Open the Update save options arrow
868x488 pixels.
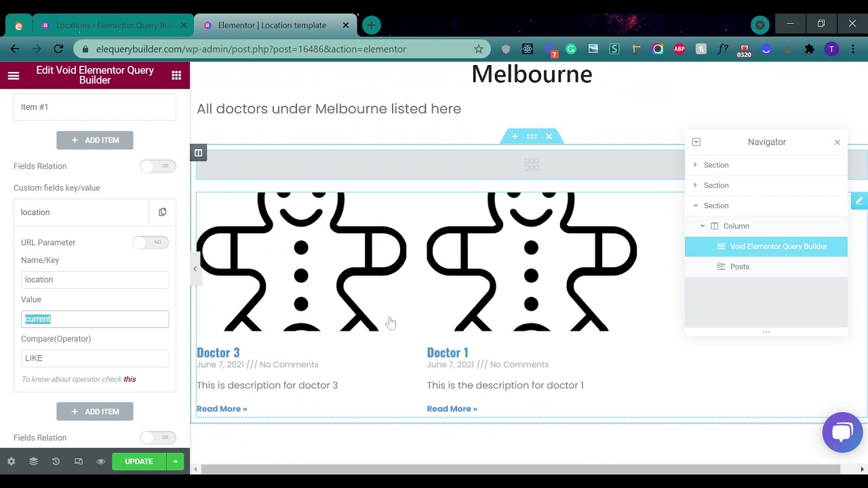[175, 462]
